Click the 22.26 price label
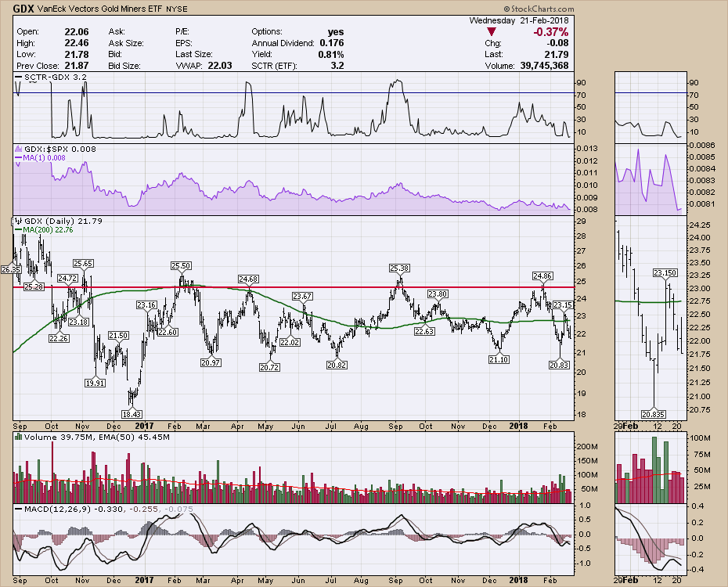Viewport: 728px width, 587px height. 59,338
